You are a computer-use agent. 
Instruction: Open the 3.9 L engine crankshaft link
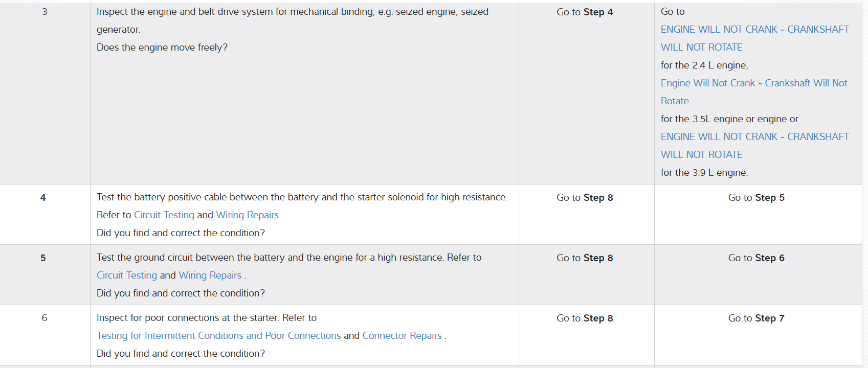point(754,137)
